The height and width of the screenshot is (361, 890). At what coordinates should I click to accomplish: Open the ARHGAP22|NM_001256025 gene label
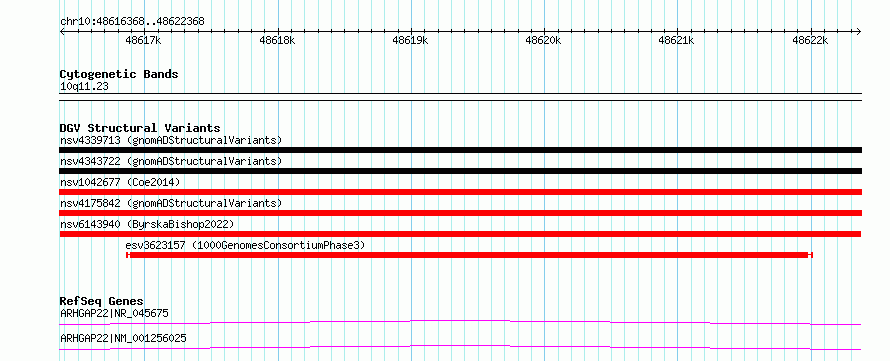coord(123,339)
